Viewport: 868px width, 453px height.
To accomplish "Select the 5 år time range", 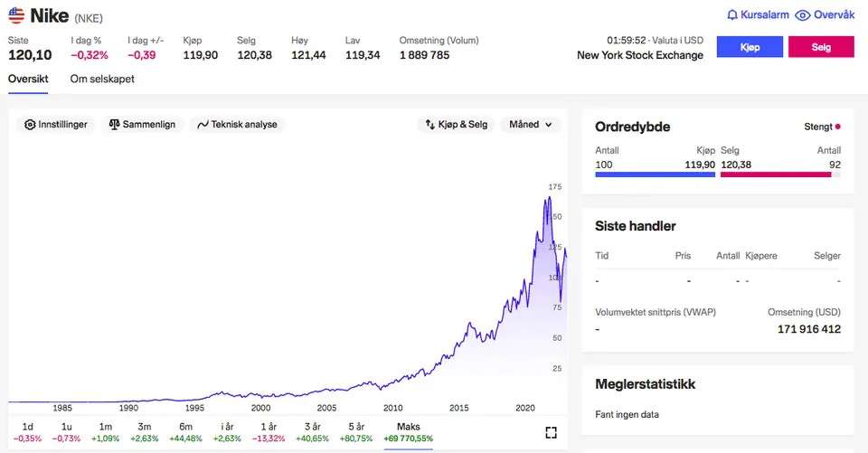I will click(356, 432).
